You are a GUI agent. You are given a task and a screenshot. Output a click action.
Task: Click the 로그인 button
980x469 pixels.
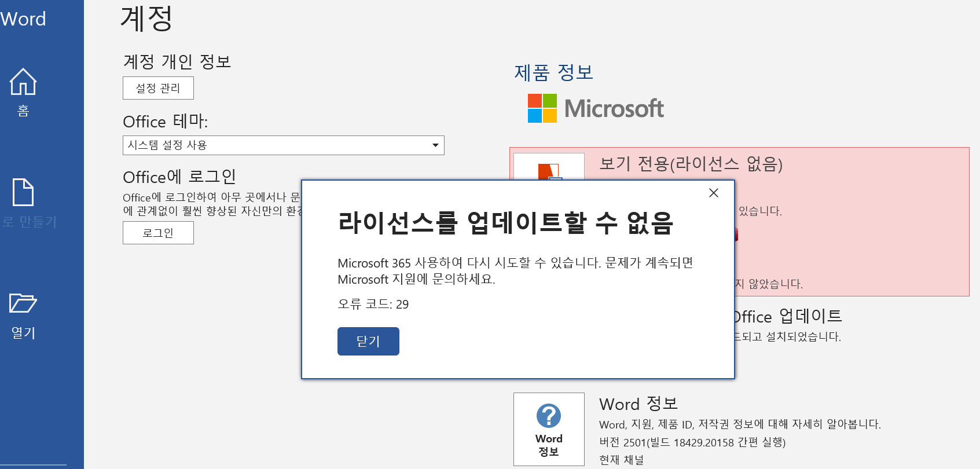158,233
